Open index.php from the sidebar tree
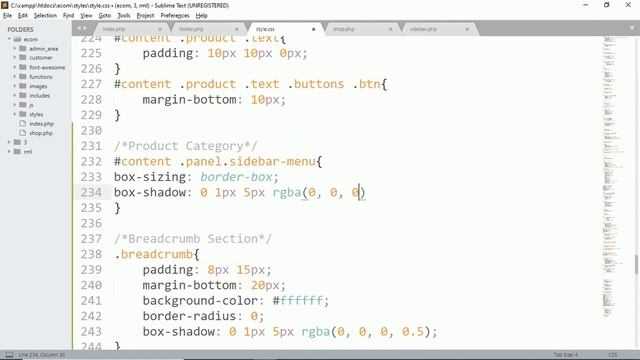Screen dimensions: 640x360 coord(41,124)
